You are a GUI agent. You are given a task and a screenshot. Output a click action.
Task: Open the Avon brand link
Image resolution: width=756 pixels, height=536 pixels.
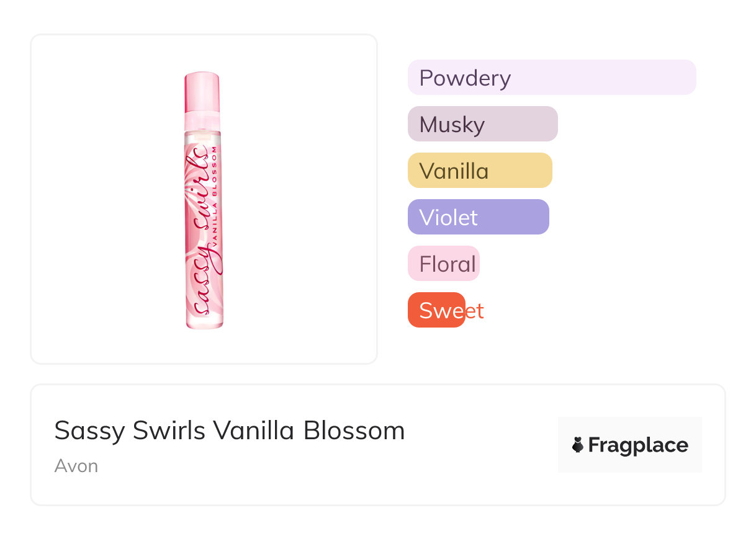pyautogui.click(x=76, y=466)
